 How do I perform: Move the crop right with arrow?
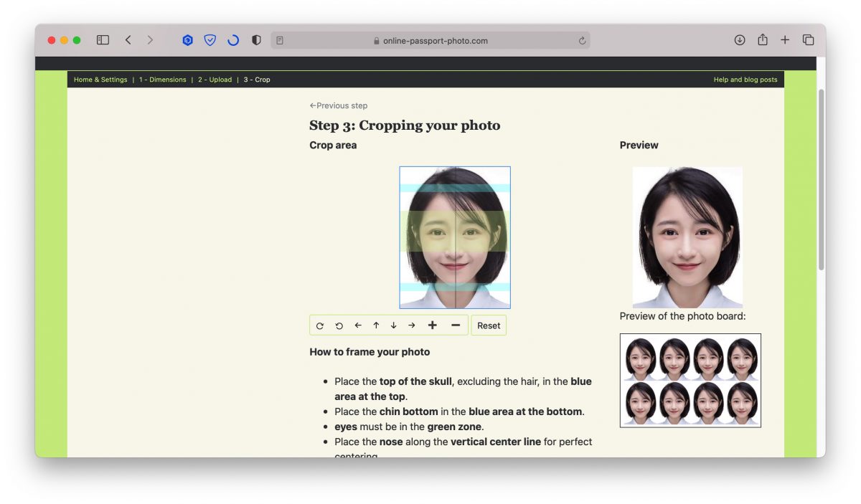pos(412,325)
